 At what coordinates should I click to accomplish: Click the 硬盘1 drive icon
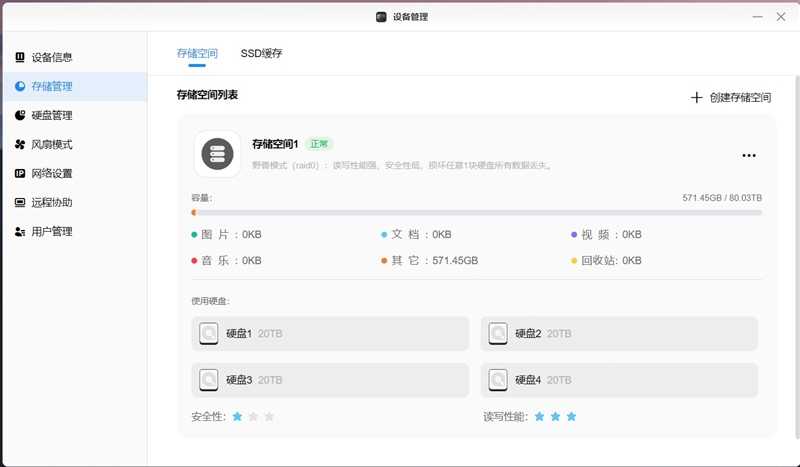pyautogui.click(x=209, y=334)
